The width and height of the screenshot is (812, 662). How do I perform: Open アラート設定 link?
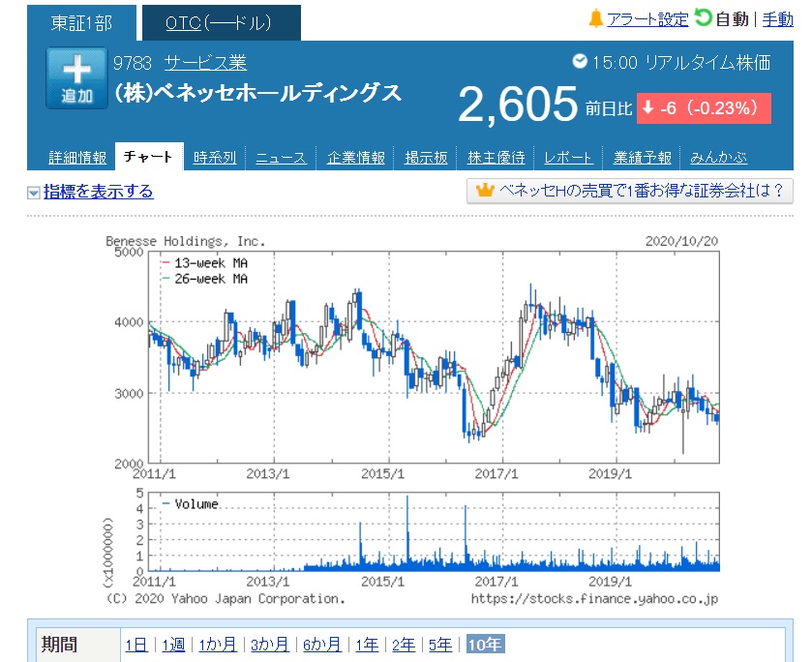coord(647,19)
